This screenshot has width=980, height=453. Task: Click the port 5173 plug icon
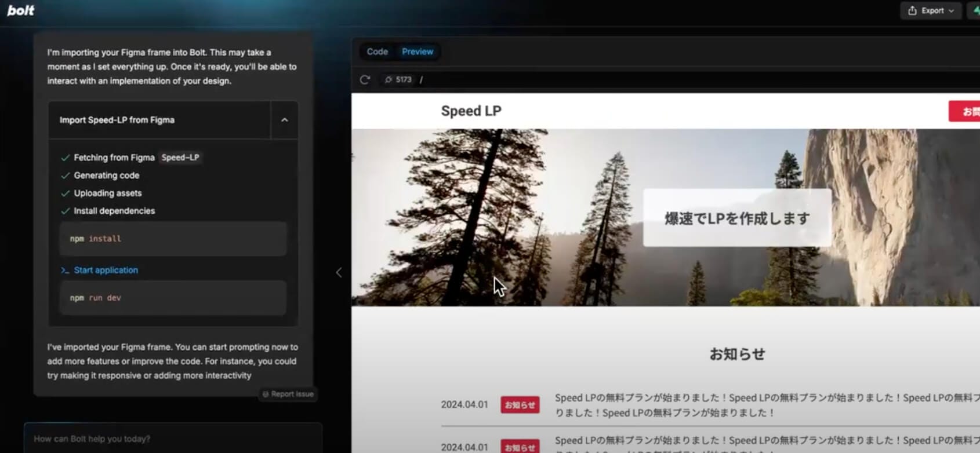point(389,79)
